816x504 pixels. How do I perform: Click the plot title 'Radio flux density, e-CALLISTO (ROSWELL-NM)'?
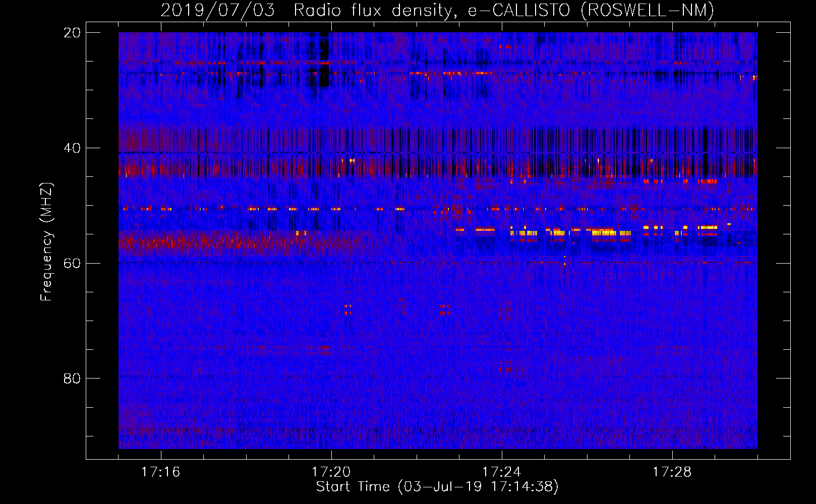coord(504,10)
